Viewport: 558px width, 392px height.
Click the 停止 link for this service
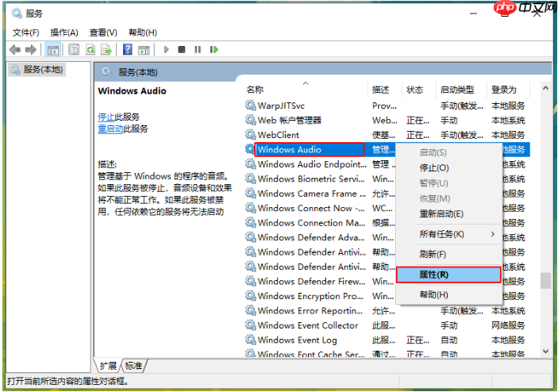point(106,117)
